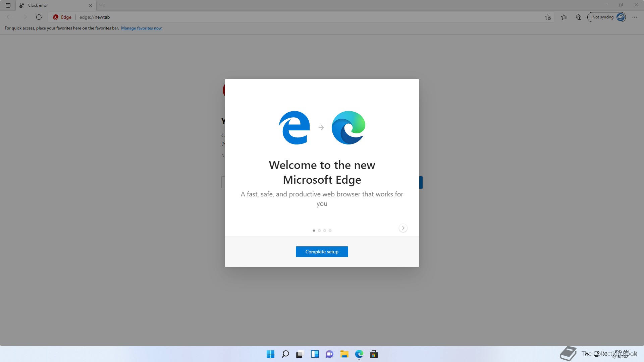Go to the next welcome slide arrow
The image size is (644, 362).
click(x=403, y=228)
